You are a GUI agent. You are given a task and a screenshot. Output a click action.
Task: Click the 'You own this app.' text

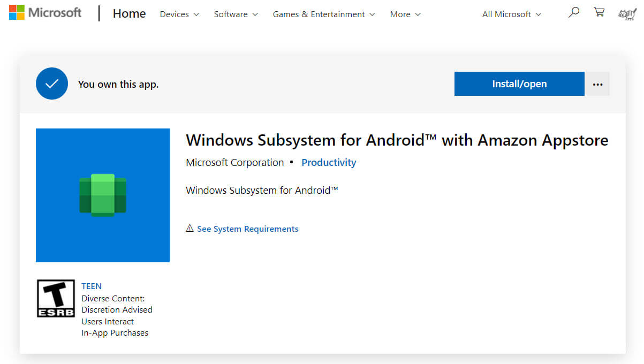(118, 85)
